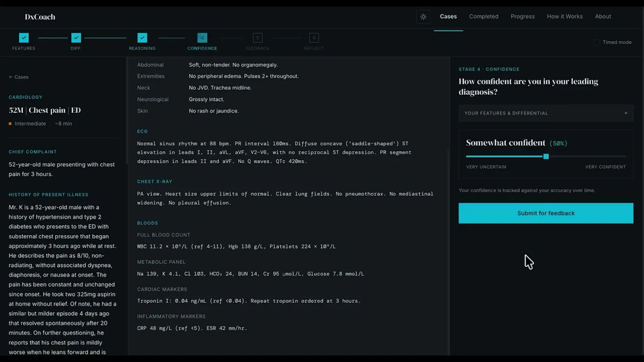644x362 pixels.
Task: Click the ECG section heading
Action: (x=142, y=131)
